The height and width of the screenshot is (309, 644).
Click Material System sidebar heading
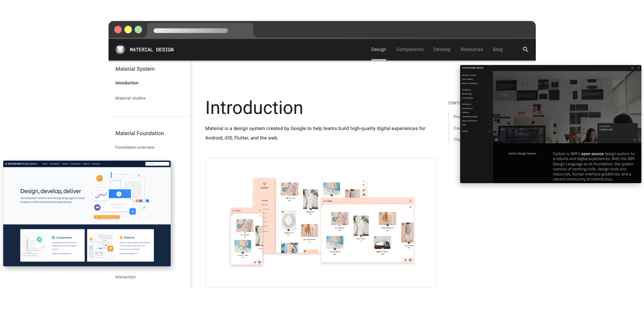(135, 69)
